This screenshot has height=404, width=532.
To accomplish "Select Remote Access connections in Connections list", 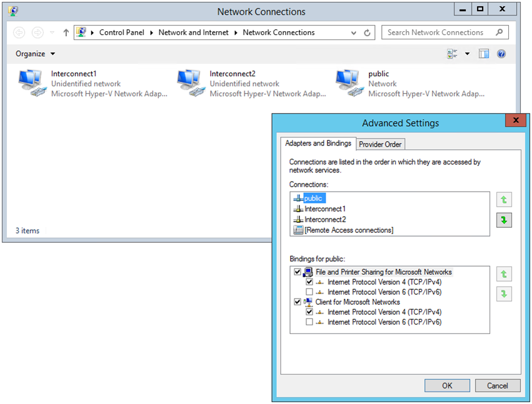I will (348, 230).
